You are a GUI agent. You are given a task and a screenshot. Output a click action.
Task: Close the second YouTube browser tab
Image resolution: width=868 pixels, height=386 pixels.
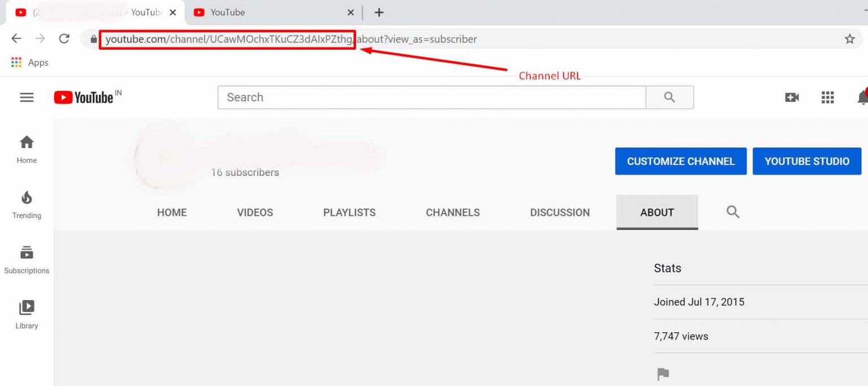coord(350,12)
